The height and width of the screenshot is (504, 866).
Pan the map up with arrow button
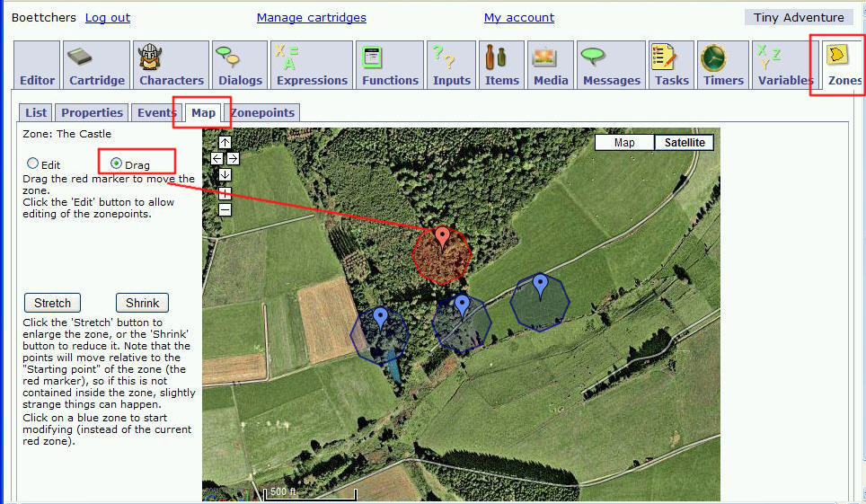225,142
